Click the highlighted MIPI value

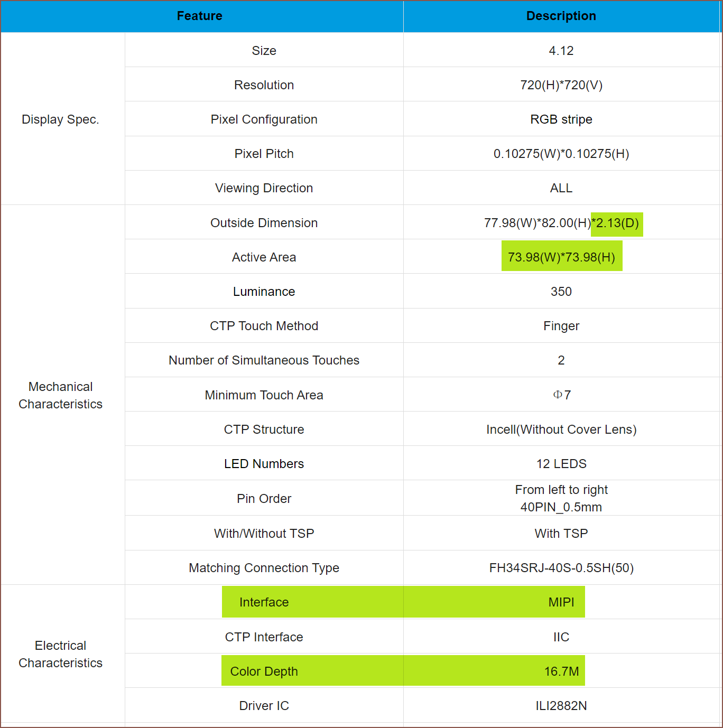point(561,602)
